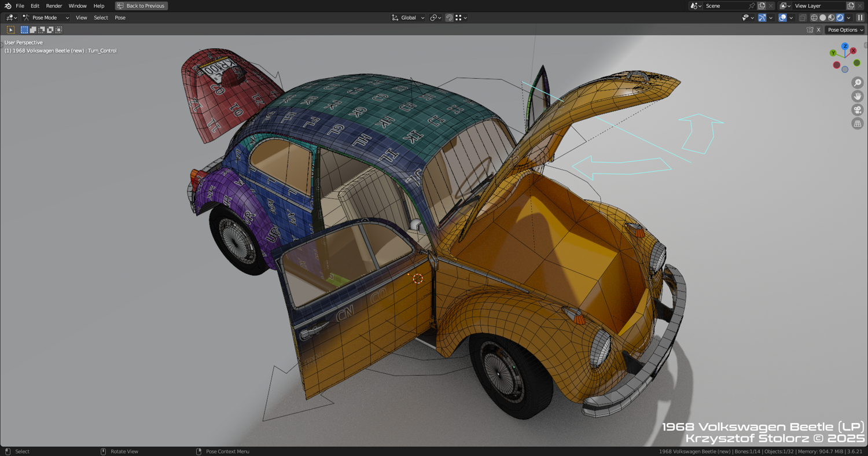Delete the scene with the X icon
868x456 pixels.
[x=771, y=6]
